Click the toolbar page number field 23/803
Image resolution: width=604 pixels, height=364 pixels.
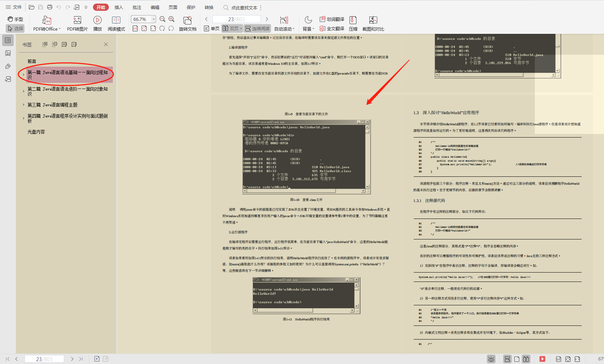pos(236,19)
